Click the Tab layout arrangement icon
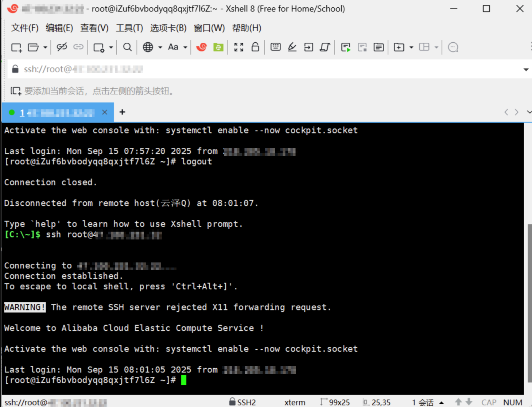This screenshot has width=532, height=407. pos(424,47)
